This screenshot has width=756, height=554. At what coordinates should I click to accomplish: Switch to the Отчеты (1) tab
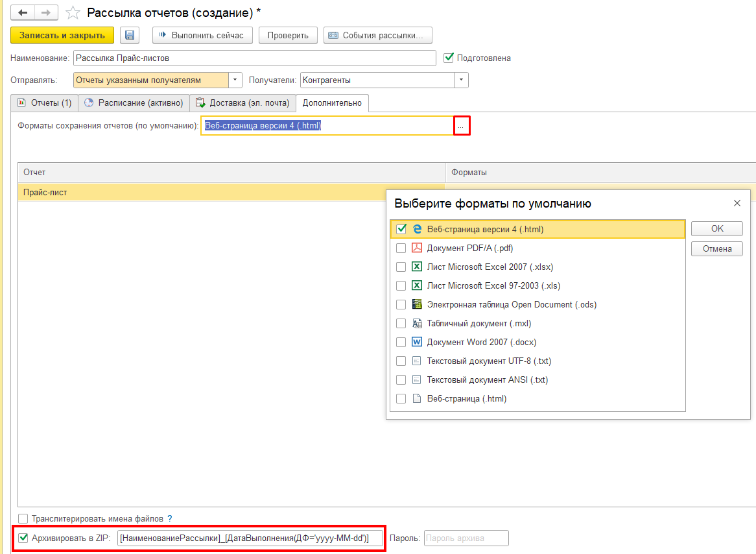click(44, 102)
